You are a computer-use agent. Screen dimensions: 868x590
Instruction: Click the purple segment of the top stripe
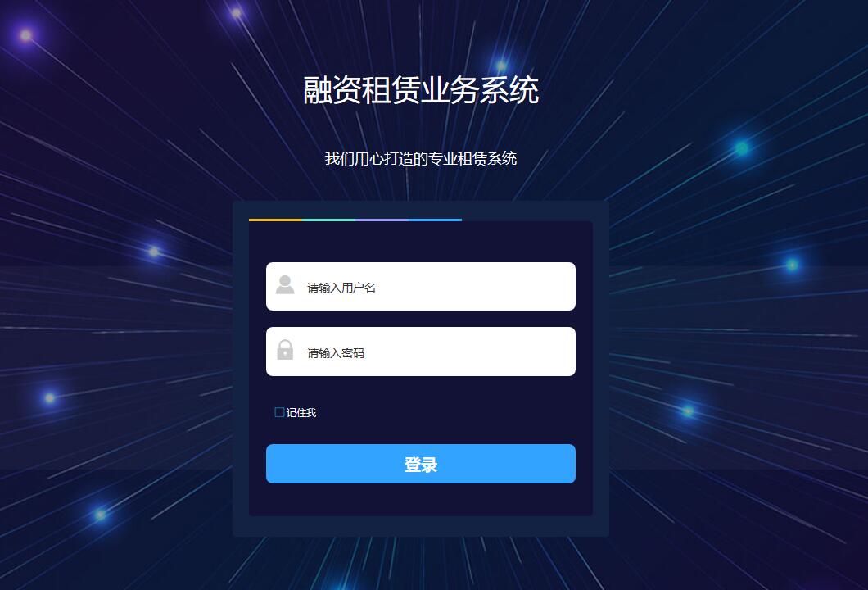[382, 220]
